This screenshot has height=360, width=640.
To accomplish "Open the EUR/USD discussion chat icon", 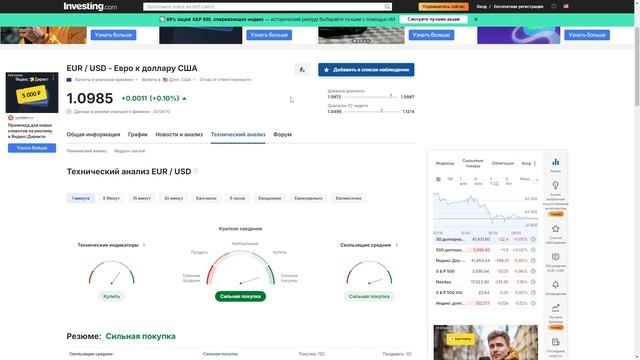I will pos(556,257).
